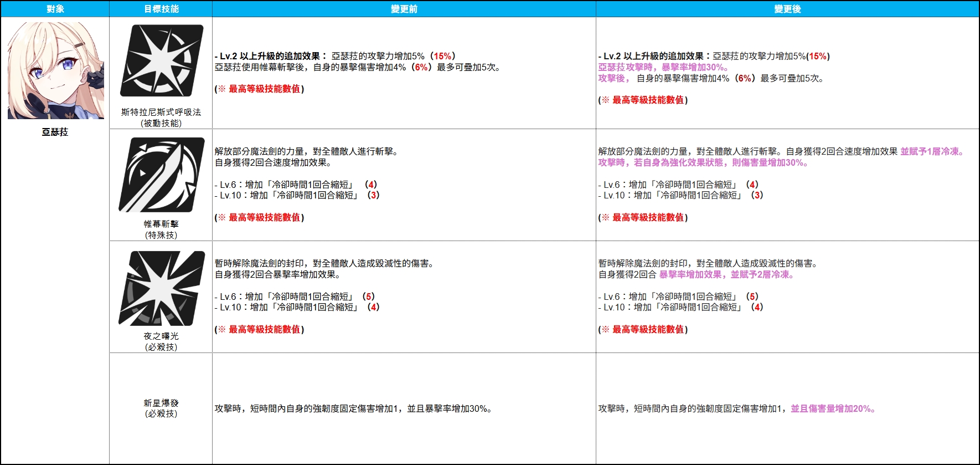Image resolution: width=980 pixels, height=465 pixels.
Task: Click the pink 並賦予1層冷凍 text
Action: tap(932, 151)
